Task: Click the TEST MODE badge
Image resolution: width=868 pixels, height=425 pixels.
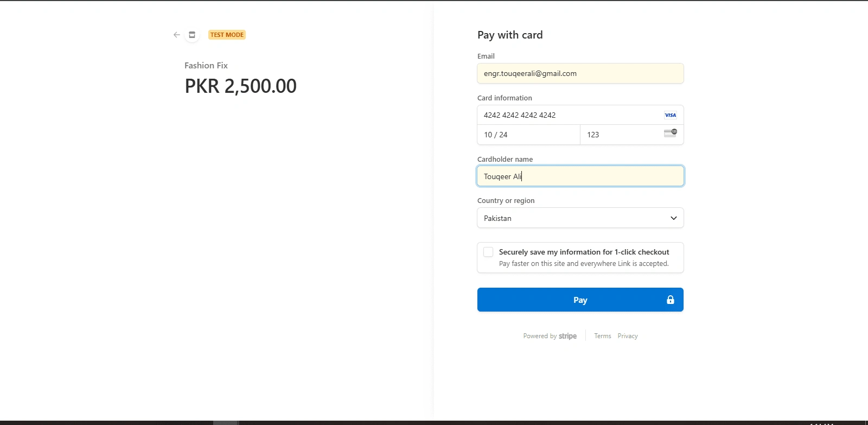Action: pos(227,35)
